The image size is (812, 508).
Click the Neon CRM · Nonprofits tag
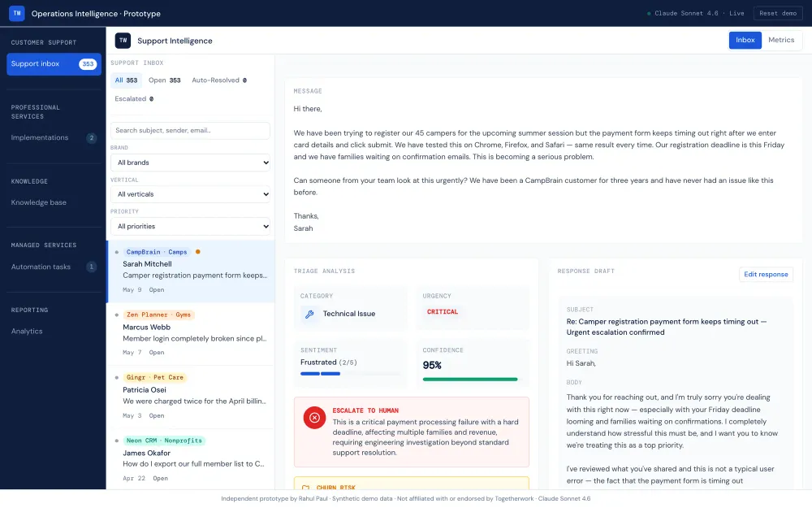point(164,441)
